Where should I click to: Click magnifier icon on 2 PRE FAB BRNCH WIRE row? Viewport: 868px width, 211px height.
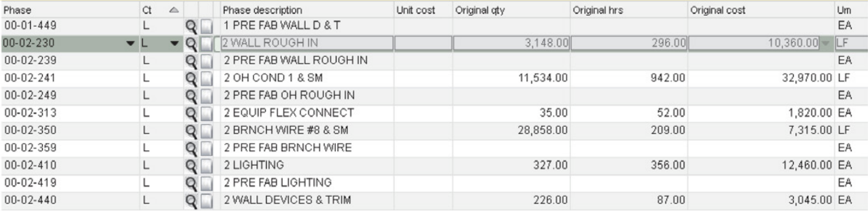click(191, 148)
